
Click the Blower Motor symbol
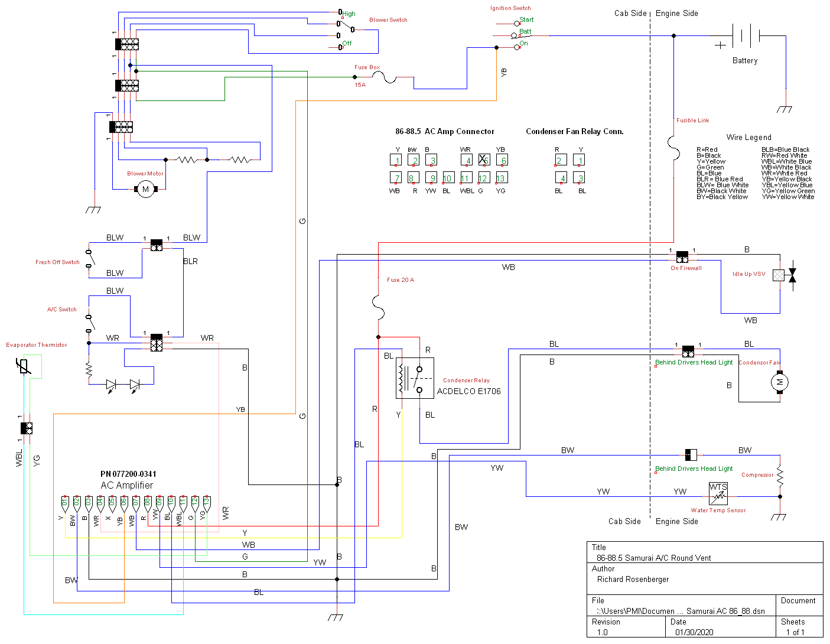tap(145, 189)
